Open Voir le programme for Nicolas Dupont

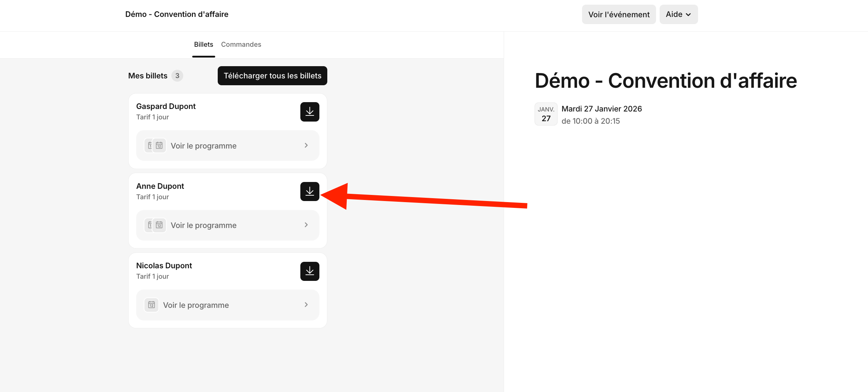(x=196, y=305)
